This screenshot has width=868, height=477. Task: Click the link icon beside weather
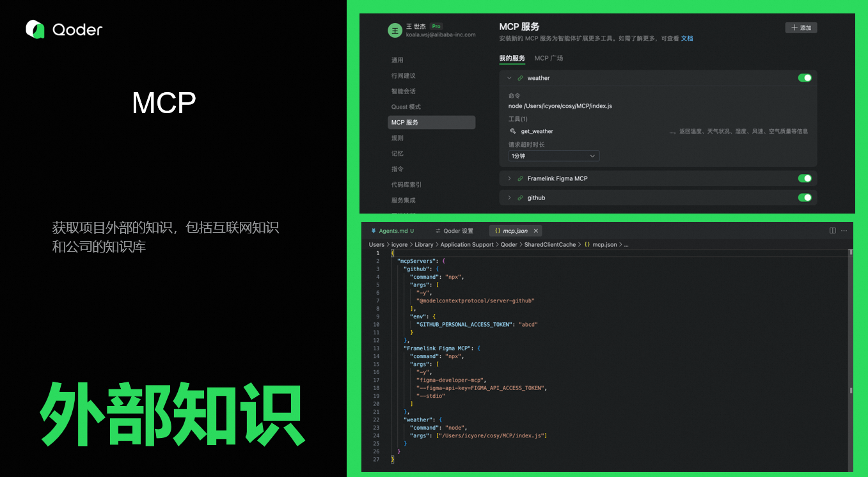520,78
